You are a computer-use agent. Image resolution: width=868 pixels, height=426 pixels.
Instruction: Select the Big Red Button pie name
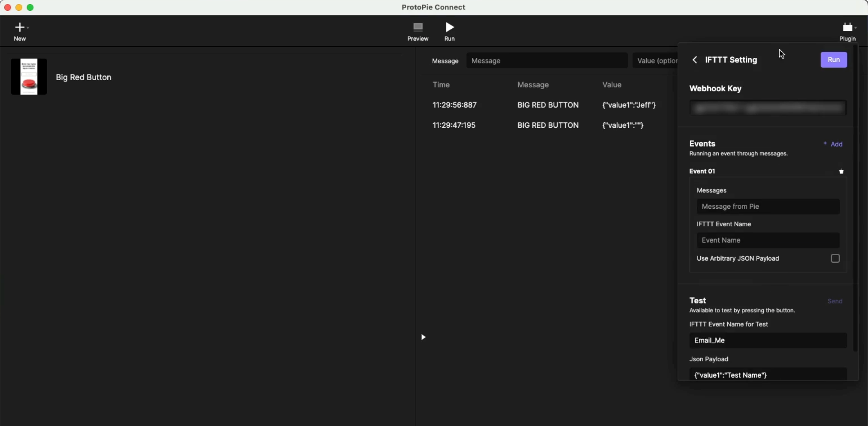click(84, 78)
